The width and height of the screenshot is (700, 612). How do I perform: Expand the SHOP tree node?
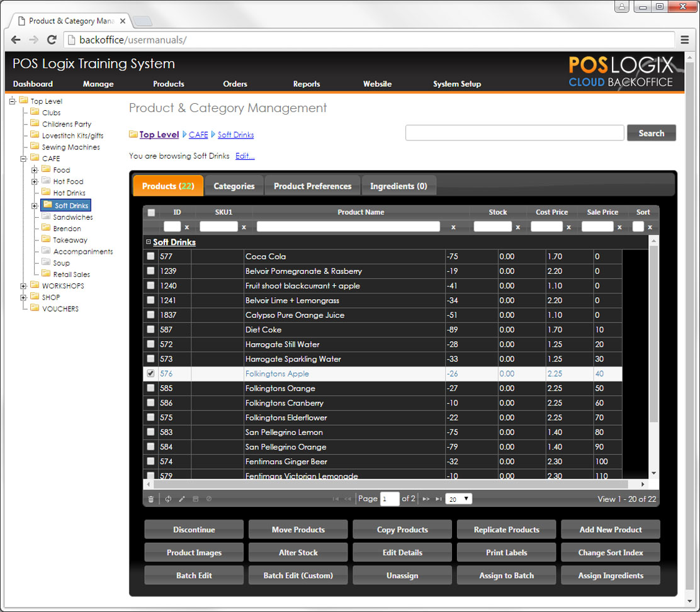[x=23, y=297]
